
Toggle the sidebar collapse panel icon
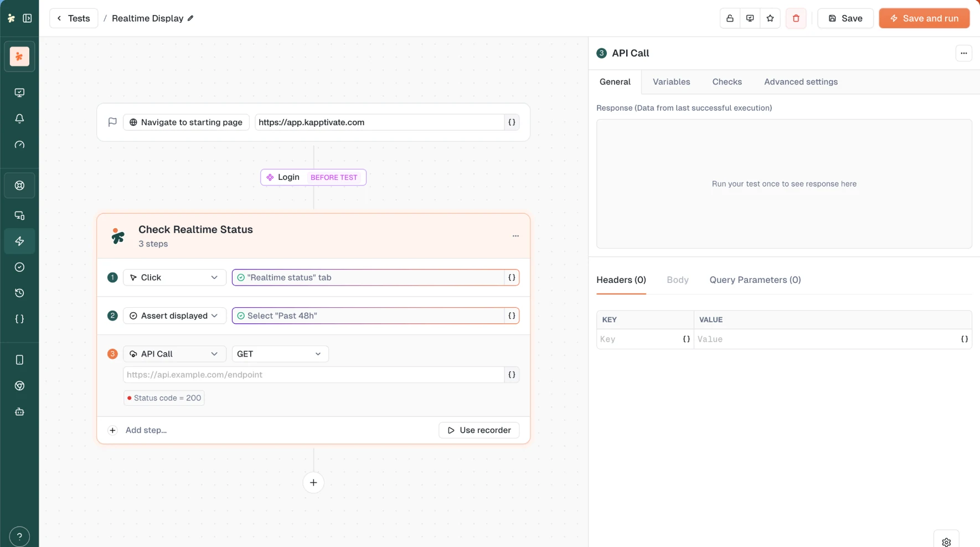coord(27,18)
